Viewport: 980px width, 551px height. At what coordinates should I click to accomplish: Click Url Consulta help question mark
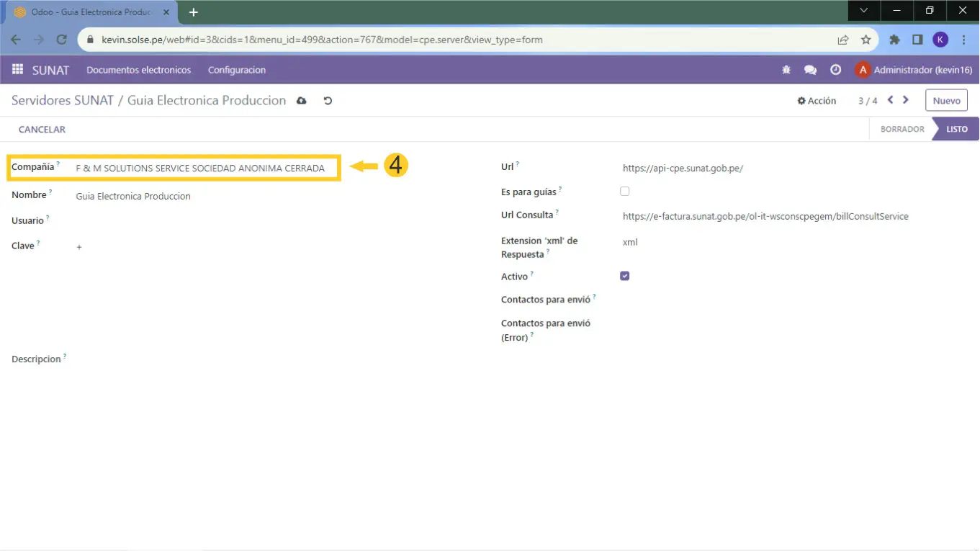557,212
